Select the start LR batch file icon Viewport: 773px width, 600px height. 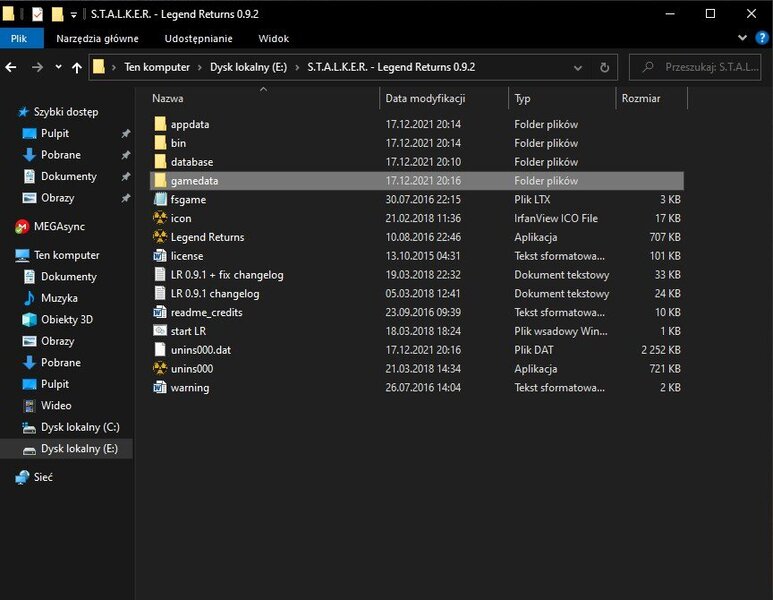point(160,331)
